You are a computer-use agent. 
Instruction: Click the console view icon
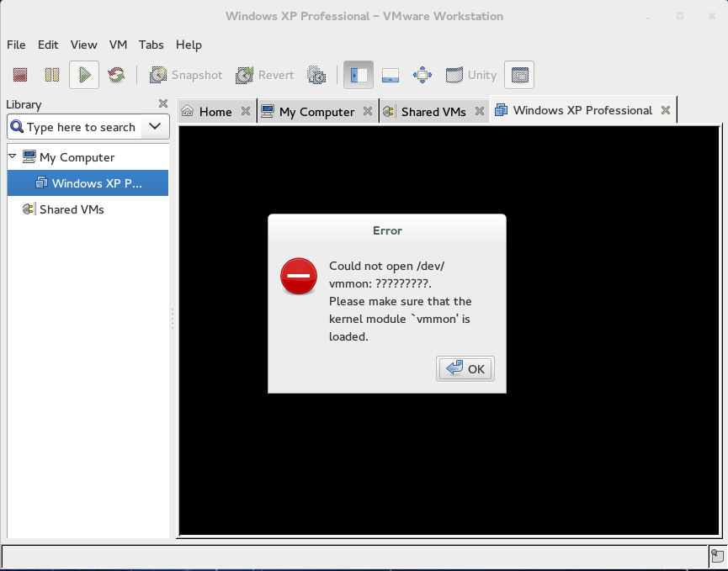coord(519,75)
